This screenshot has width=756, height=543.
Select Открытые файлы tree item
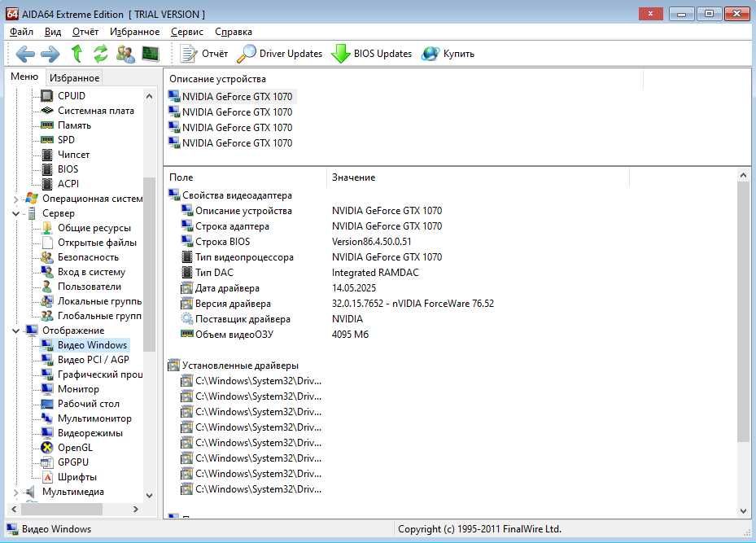97,243
